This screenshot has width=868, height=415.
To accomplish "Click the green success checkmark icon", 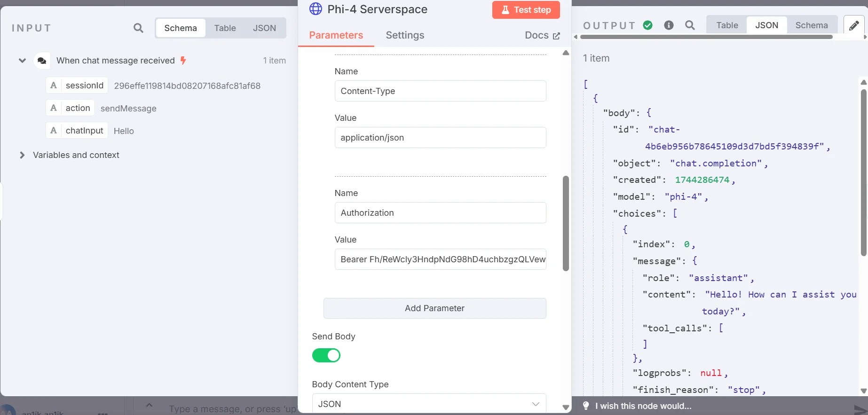I will tap(648, 25).
